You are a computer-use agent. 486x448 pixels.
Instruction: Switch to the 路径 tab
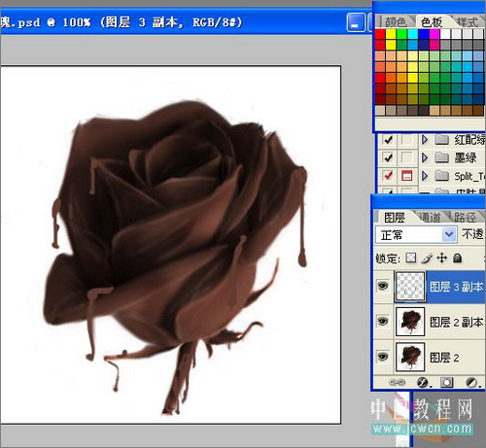(x=465, y=218)
